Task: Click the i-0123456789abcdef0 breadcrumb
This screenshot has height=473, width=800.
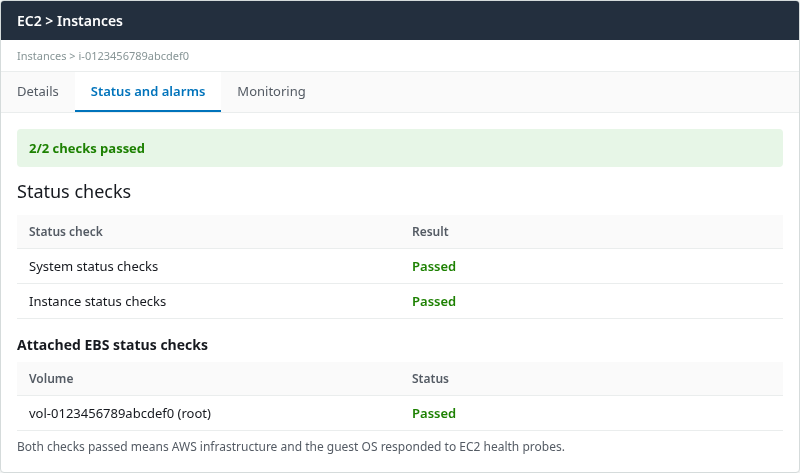Action: click(x=133, y=56)
